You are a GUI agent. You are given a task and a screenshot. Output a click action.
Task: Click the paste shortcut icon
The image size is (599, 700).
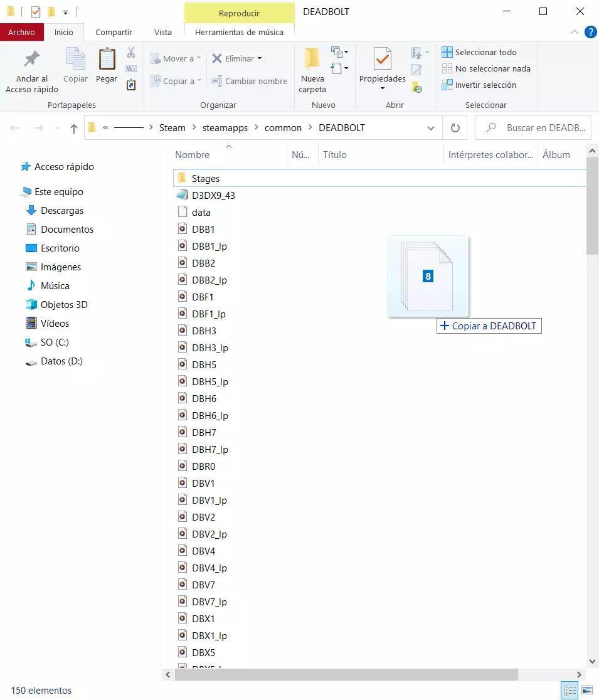[131, 85]
